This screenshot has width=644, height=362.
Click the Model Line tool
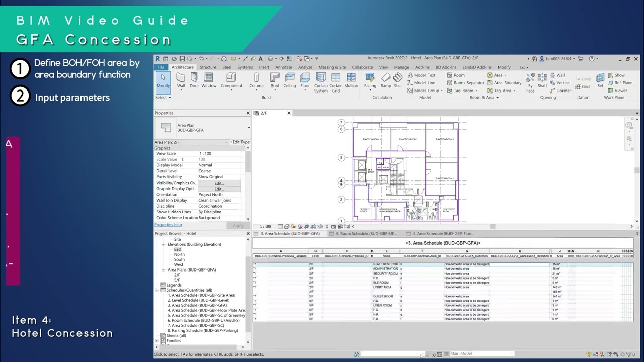tap(421, 83)
